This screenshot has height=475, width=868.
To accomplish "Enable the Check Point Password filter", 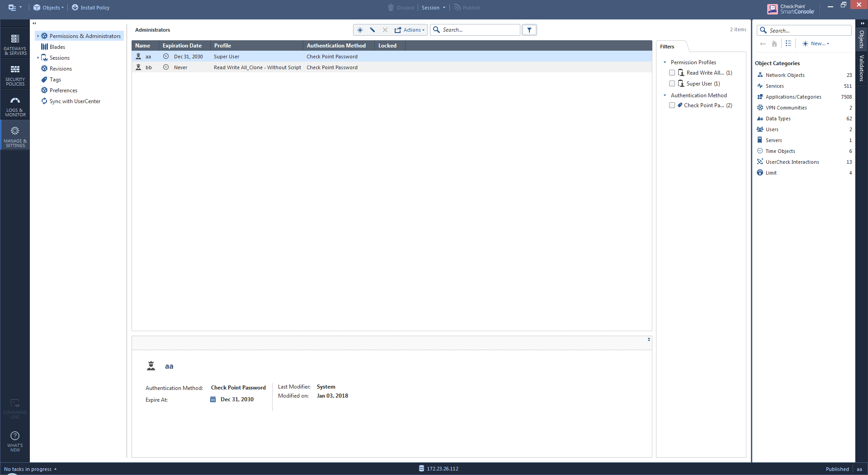I will [x=672, y=105].
